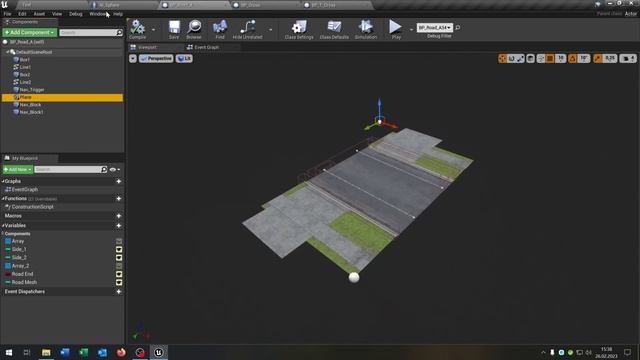Open the Asset menu
Viewport: 640px width, 360px height.
point(39,14)
